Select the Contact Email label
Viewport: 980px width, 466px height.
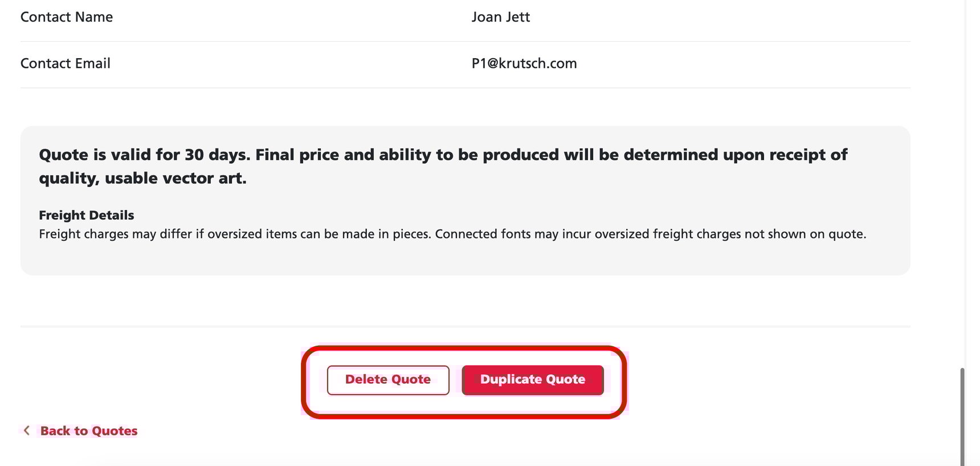(x=66, y=63)
